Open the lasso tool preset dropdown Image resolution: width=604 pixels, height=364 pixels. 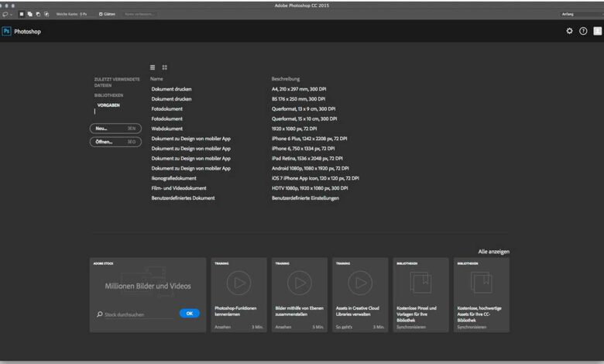(7, 14)
